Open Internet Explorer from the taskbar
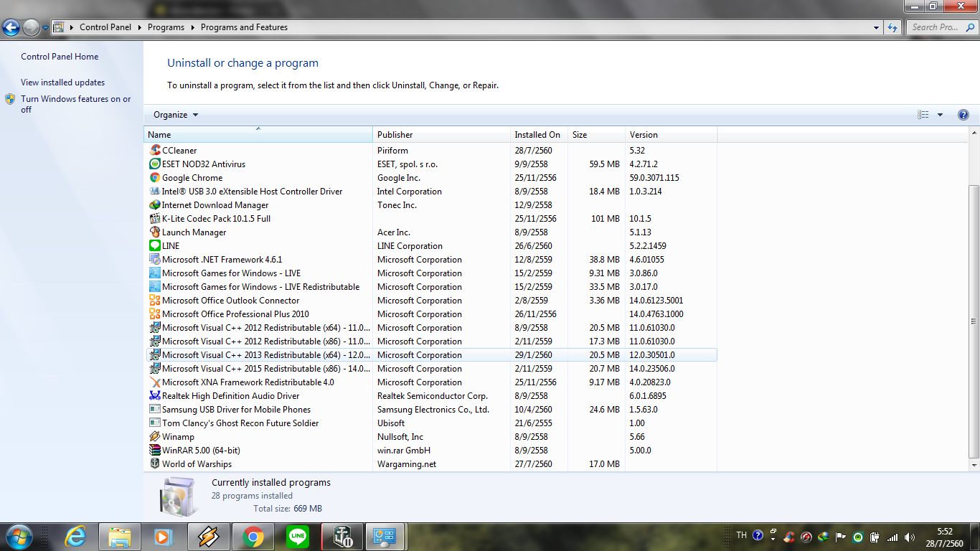The height and width of the screenshot is (551, 980). (x=75, y=537)
